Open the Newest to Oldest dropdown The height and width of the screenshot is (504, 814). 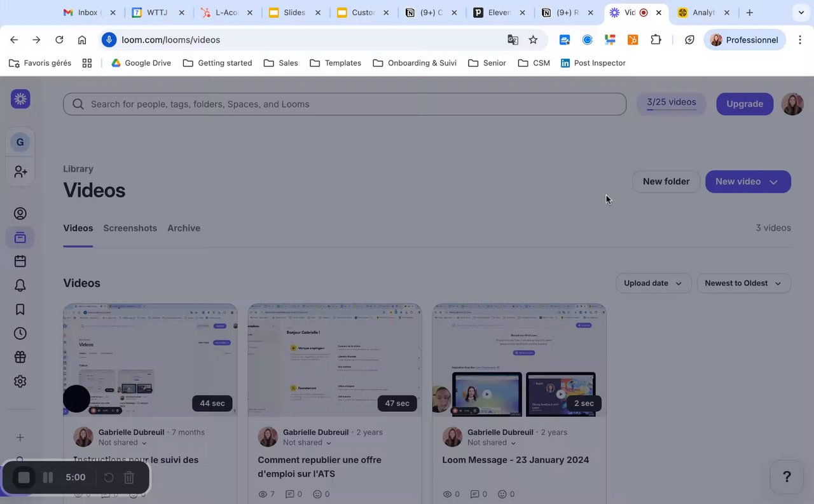coord(743,283)
